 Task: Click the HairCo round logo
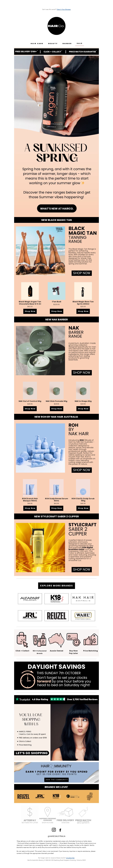pos(56,26)
